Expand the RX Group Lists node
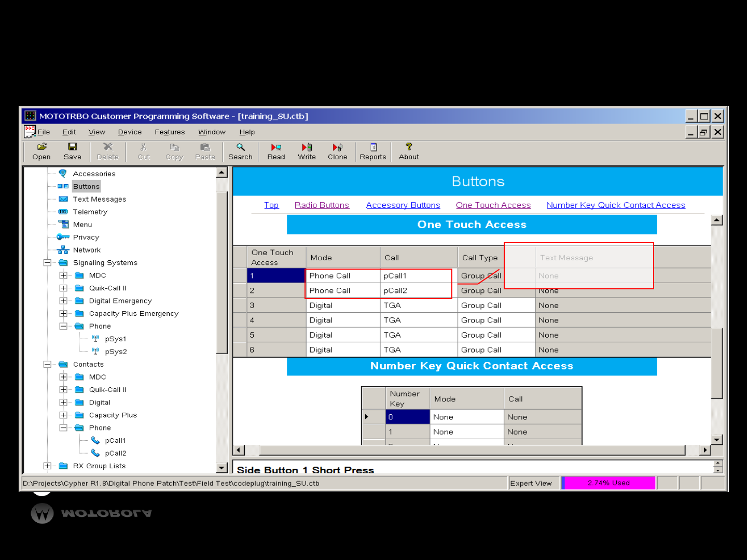This screenshot has height=560, width=747. (47, 466)
